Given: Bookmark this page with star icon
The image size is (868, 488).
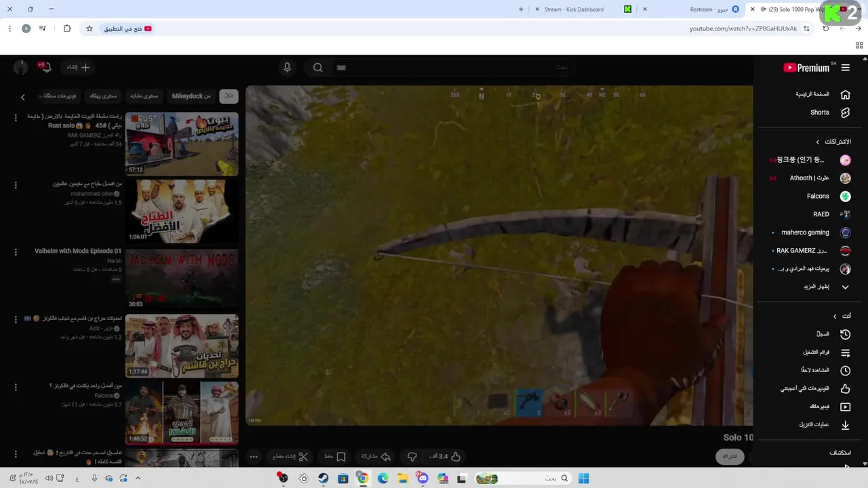Looking at the screenshot, I should 89,28.
